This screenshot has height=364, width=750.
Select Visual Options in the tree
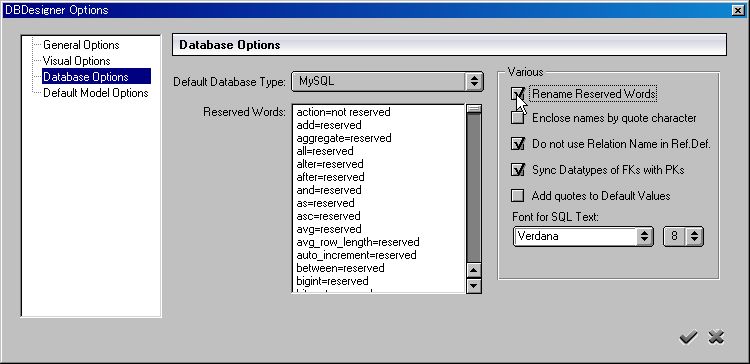click(77, 61)
